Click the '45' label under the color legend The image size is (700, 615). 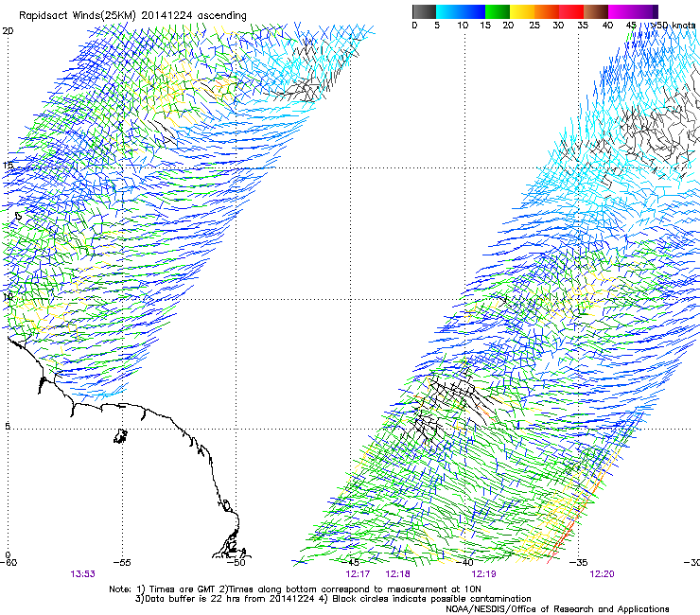pyautogui.click(x=631, y=25)
